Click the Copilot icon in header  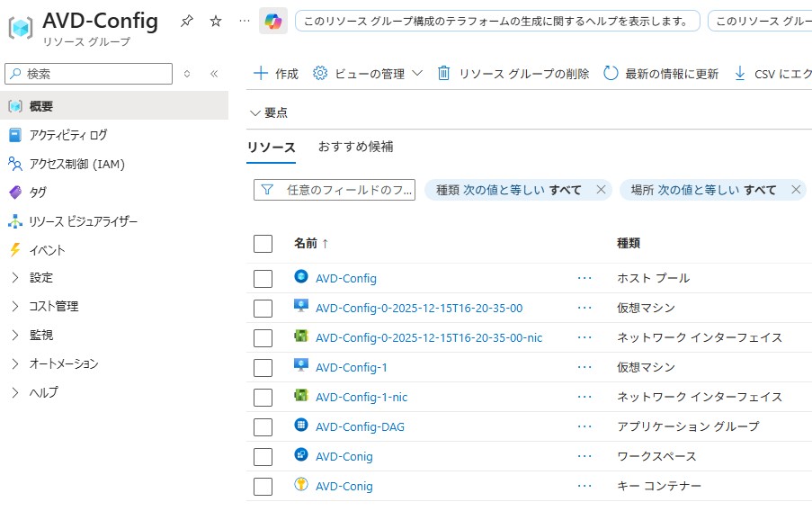click(x=273, y=21)
